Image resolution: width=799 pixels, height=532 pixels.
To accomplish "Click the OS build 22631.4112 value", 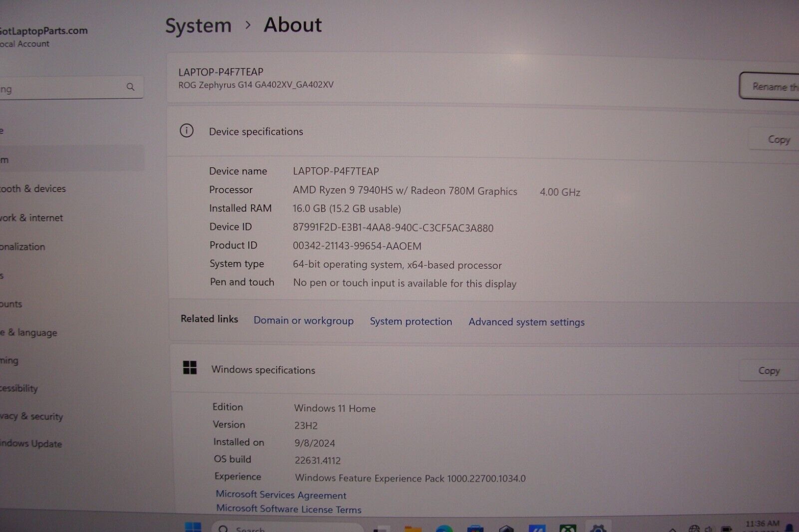I will (318, 461).
